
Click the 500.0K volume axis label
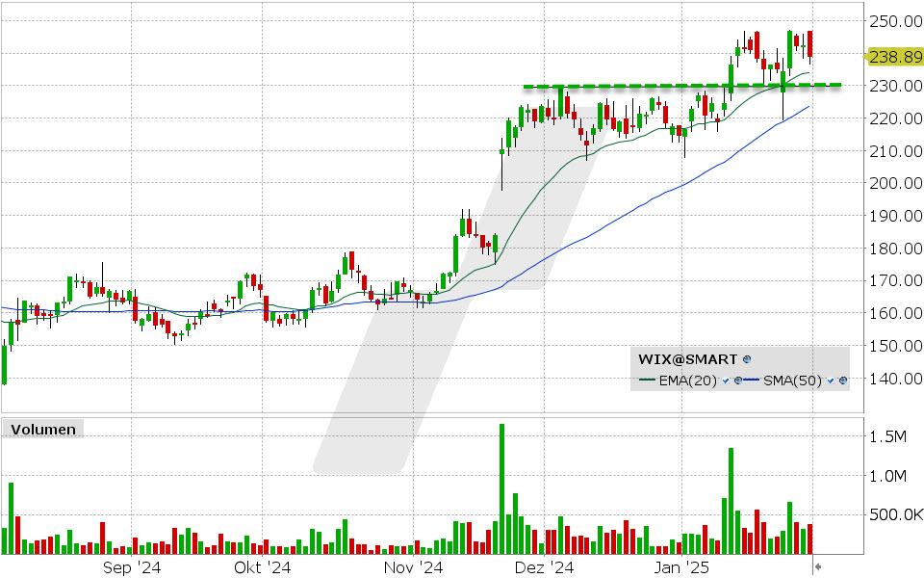[896, 514]
